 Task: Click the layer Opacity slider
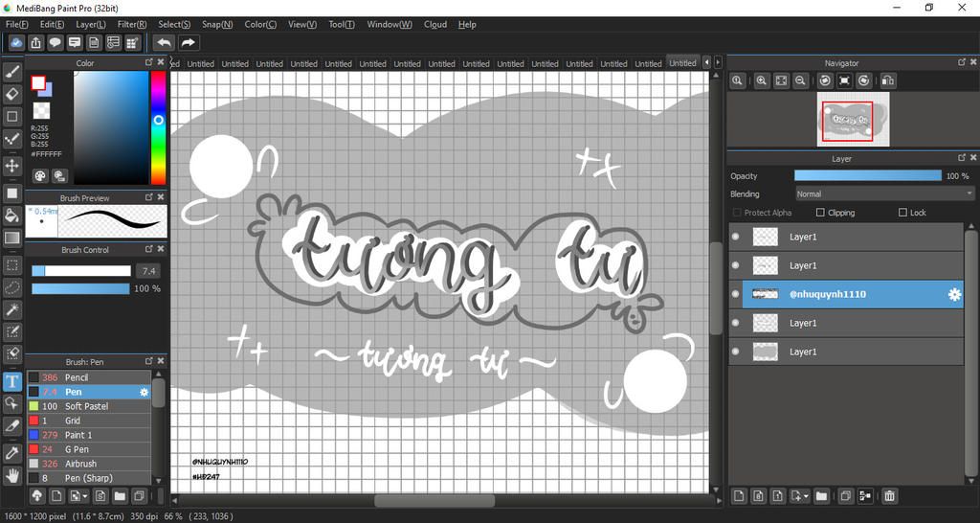coord(867,176)
